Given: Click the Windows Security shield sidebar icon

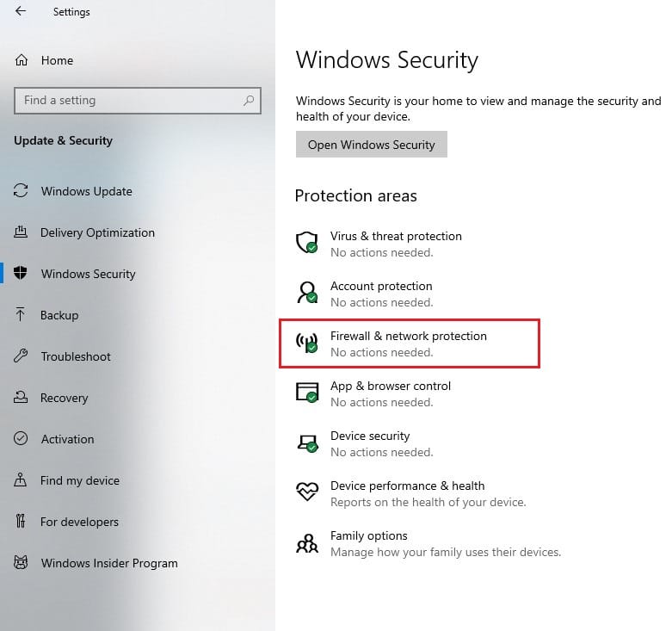Looking at the screenshot, I should pyautogui.click(x=20, y=273).
